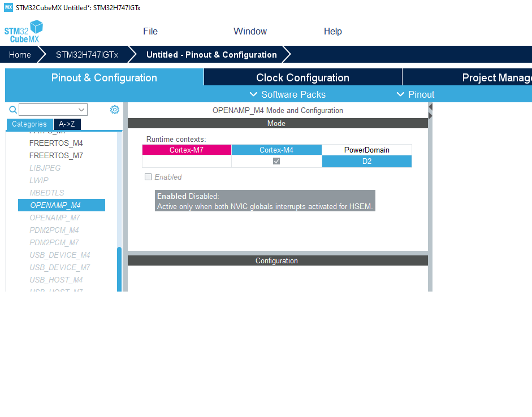532x417 pixels.
Task: Click the Runtime contexts label
Action: point(176,140)
